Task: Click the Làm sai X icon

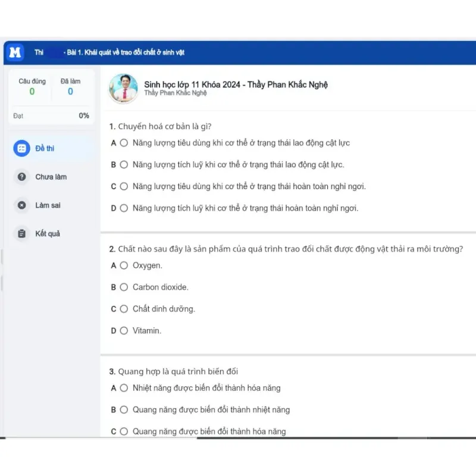Action: pyautogui.click(x=22, y=205)
